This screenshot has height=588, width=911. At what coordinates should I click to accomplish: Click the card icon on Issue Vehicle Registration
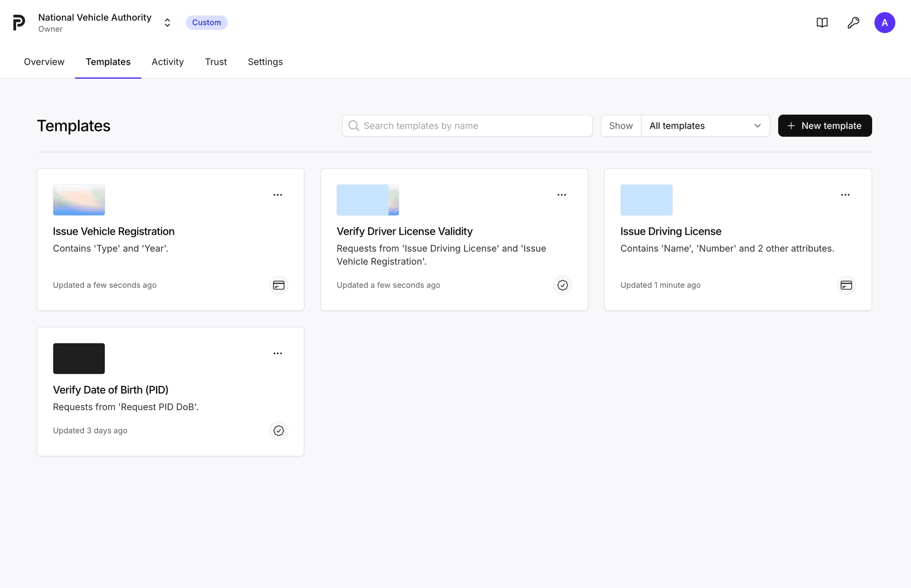pos(279,285)
